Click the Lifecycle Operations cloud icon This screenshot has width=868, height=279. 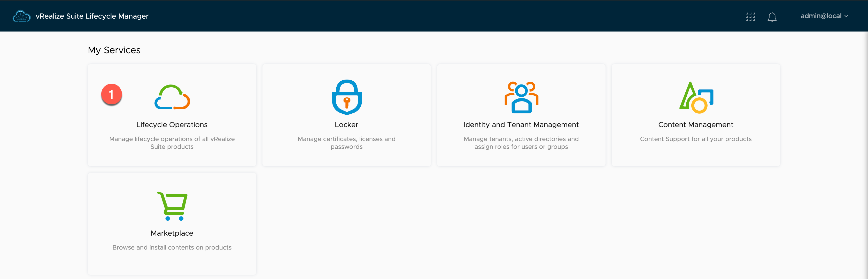click(x=172, y=97)
